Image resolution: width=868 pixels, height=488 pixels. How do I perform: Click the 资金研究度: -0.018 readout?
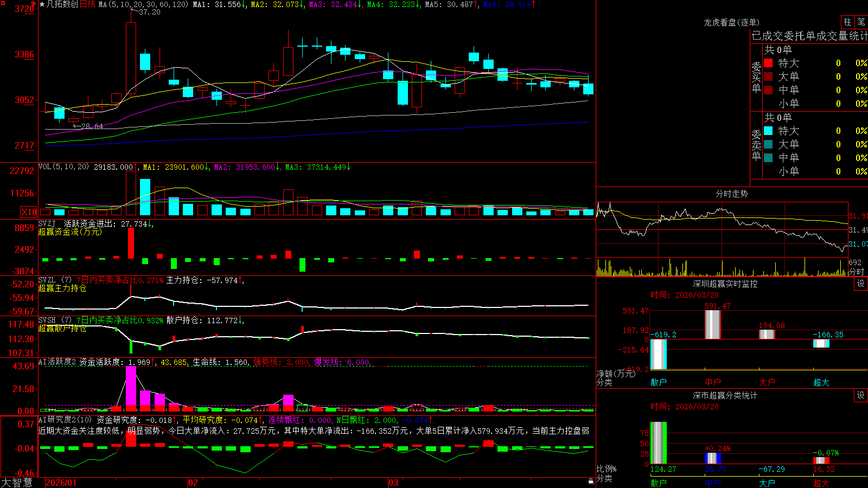[x=135, y=420]
